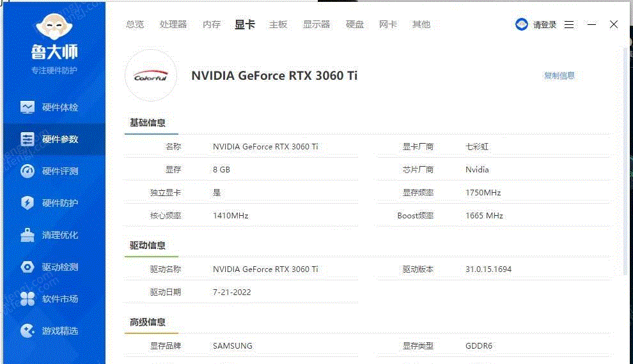Click the 芯片厂商 value Nvidia
Screen dimensions: 633x364
tap(477, 170)
